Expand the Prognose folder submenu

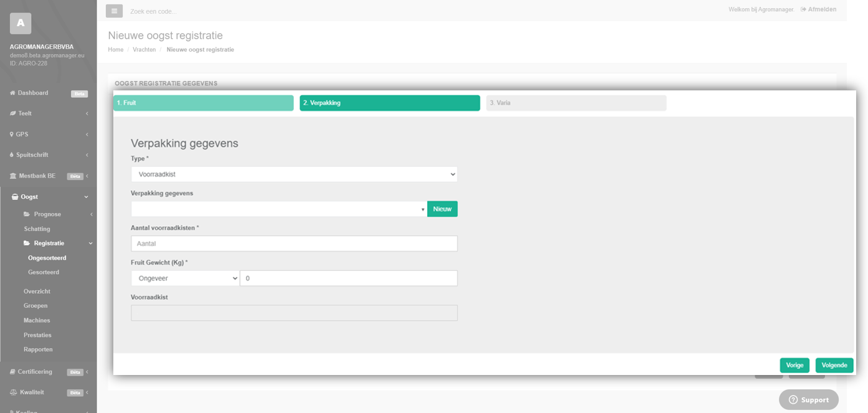click(x=47, y=214)
